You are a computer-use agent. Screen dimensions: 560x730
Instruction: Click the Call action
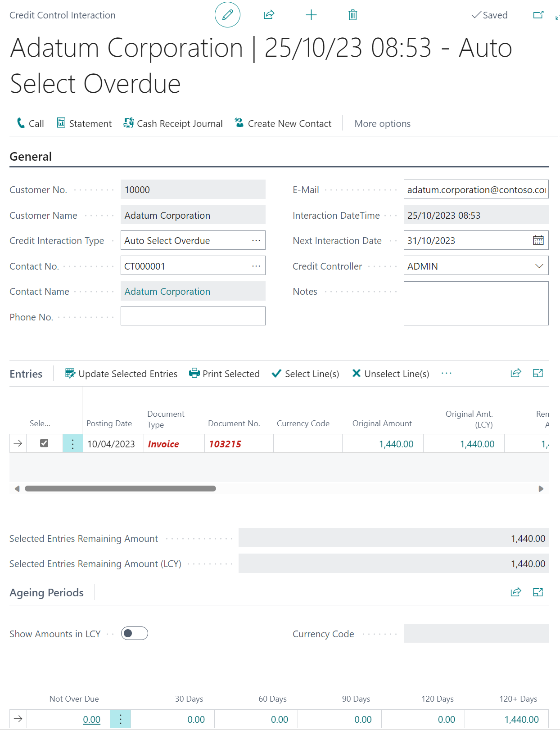[x=30, y=123]
